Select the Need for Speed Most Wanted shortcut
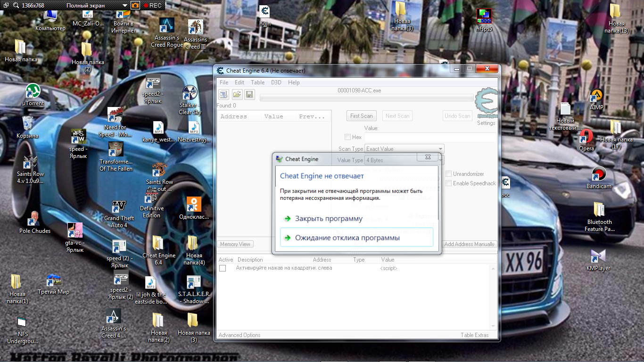This screenshot has height=362, width=644. (115, 123)
